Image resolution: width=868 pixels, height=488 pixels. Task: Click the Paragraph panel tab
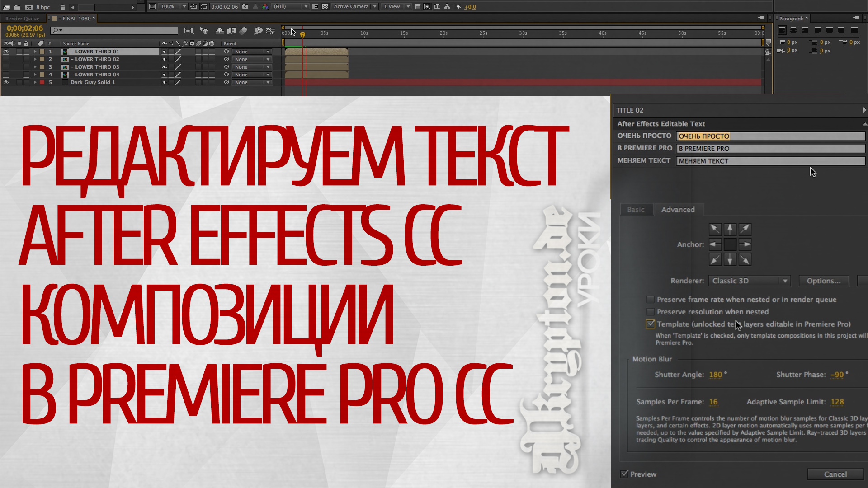pos(791,19)
